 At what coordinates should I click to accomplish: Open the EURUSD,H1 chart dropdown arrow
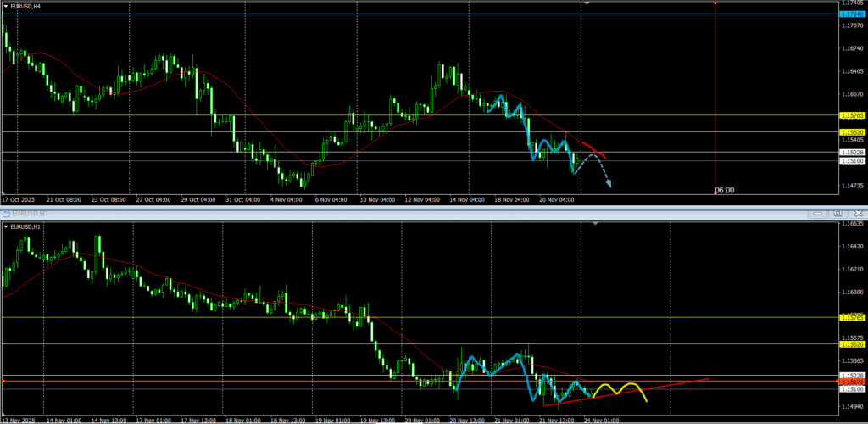pos(7,226)
